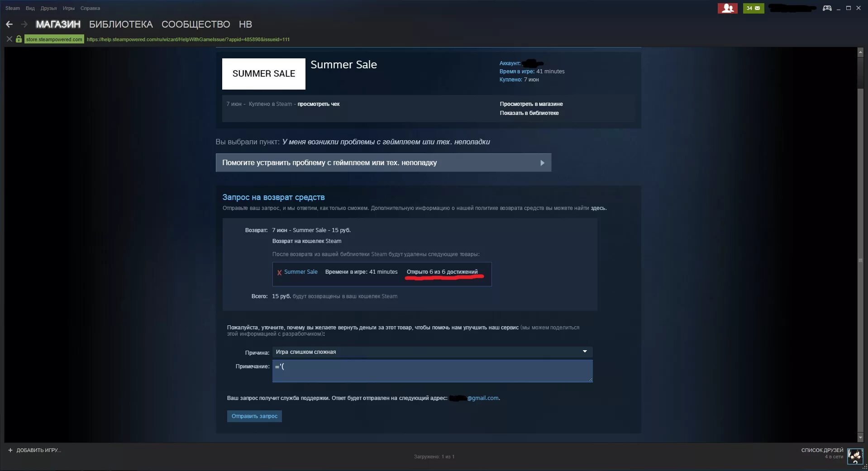Click the page scrollbar up arrow
The width and height of the screenshot is (868, 471).
click(x=860, y=52)
